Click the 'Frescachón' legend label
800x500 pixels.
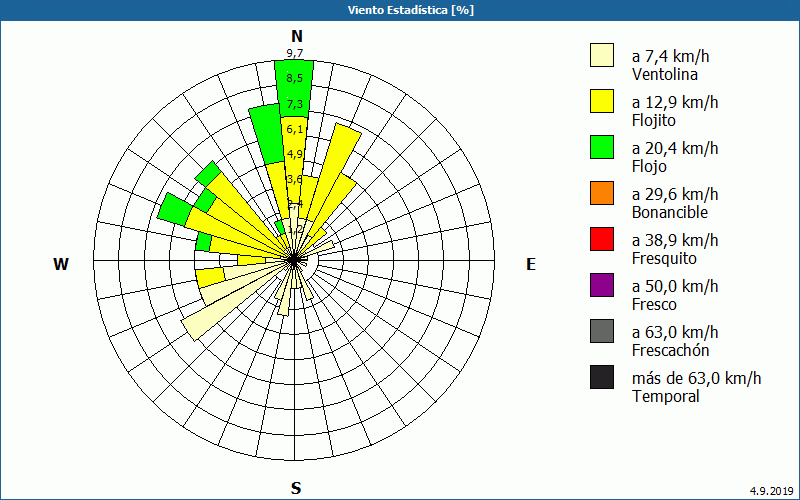tap(670, 350)
